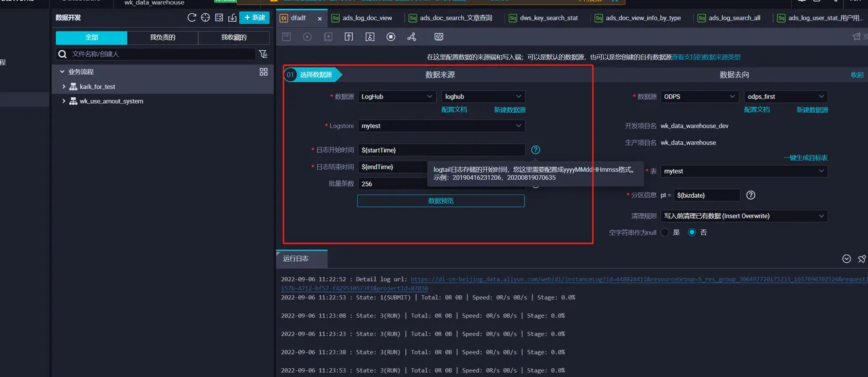Screen dimensions: 868x377
Task: Open 配置文档 link under 数据来源
Action: point(454,110)
